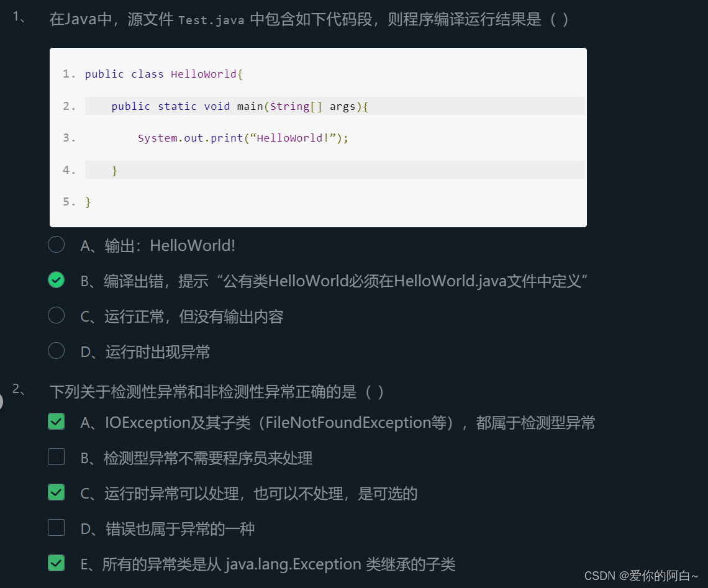Select option D "运行时出现异常"
This screenshot has height=588, width=708.
56,351
